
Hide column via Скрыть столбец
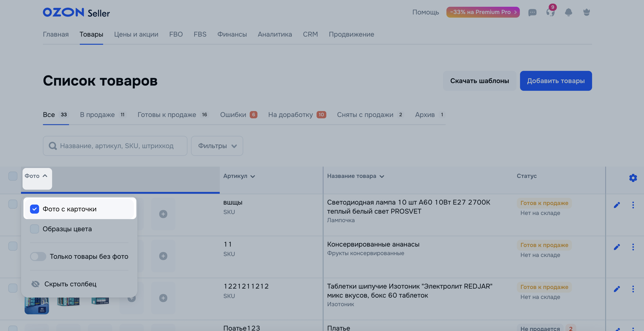pyautogui.click(x=70, y=284)
